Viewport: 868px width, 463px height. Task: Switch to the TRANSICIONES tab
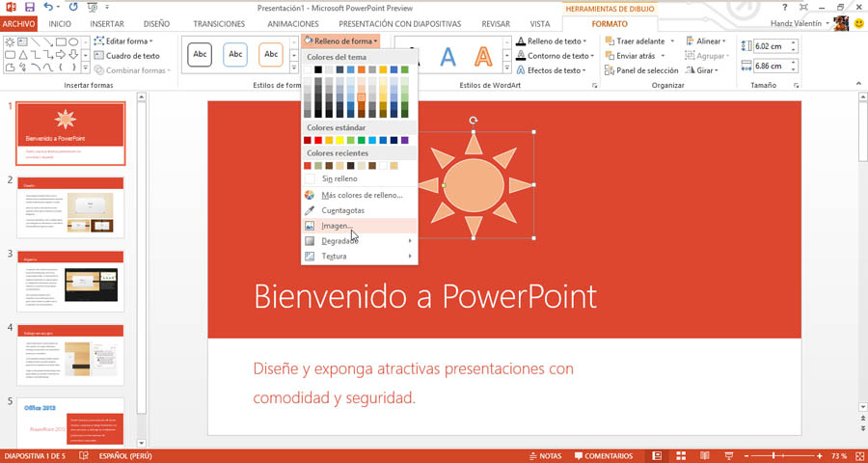pos(219,23)
